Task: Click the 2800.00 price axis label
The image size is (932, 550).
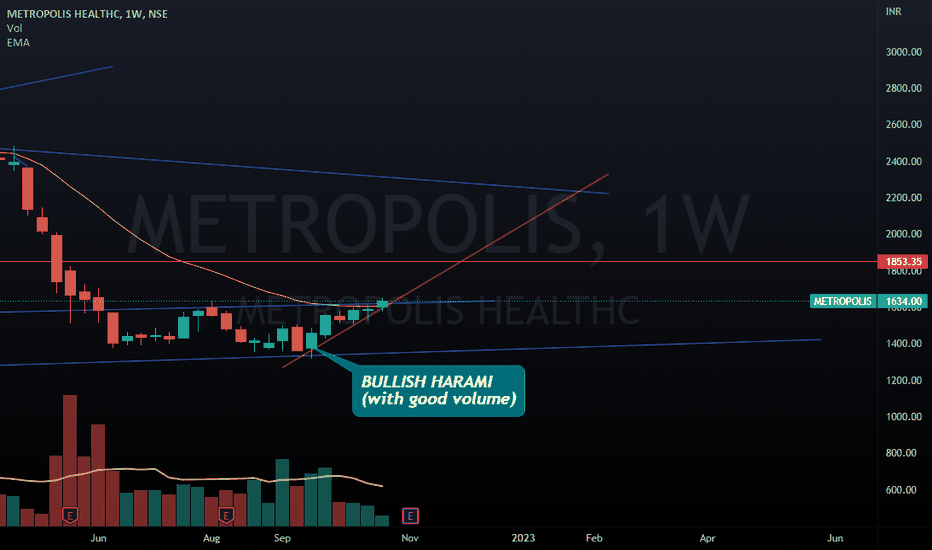Action: [x=903, y=88]
